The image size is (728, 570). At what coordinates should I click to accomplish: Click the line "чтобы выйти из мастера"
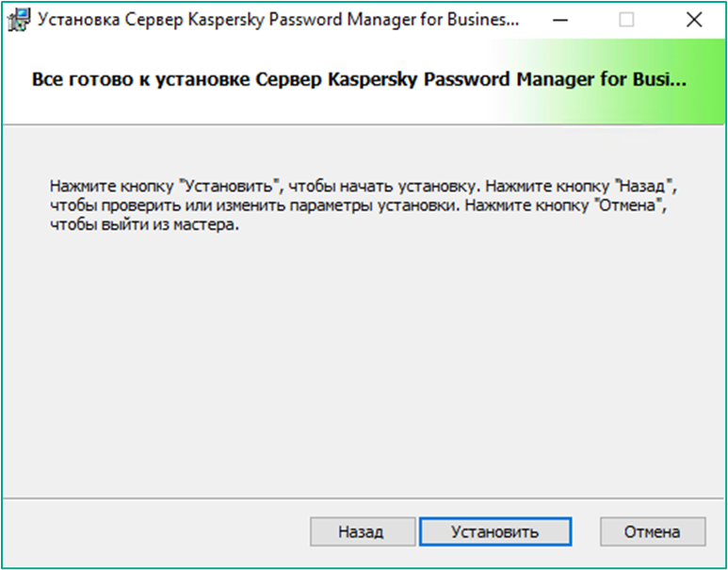pos(144,225)
